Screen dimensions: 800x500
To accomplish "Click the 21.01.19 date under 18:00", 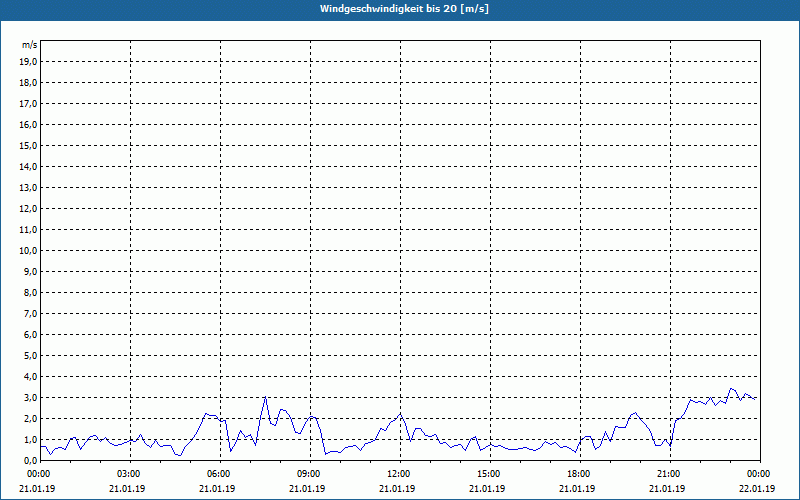I will tap(577, 489).
